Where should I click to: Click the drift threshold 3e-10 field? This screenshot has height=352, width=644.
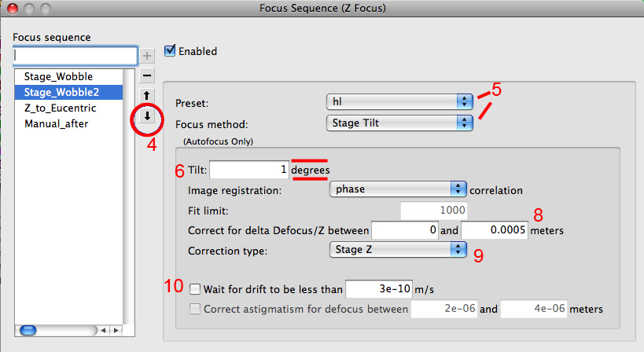(x=379, y=289)
